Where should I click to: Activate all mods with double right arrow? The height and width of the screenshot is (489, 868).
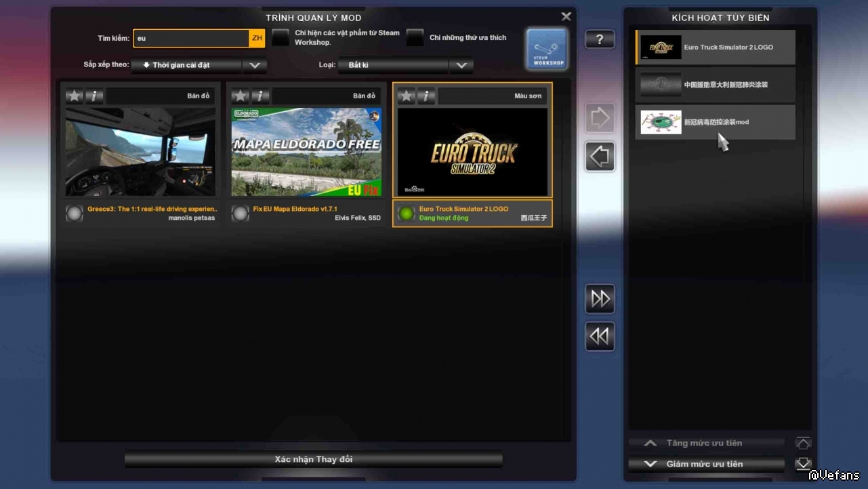(600, 298)
